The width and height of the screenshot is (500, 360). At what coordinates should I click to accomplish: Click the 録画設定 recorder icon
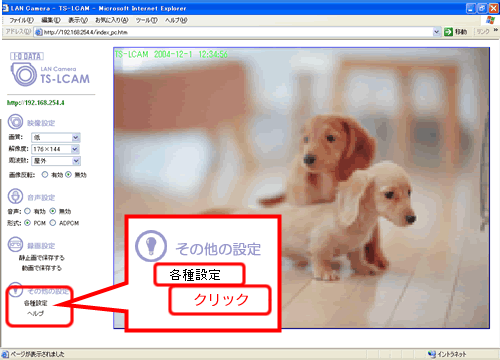[15, 244]
